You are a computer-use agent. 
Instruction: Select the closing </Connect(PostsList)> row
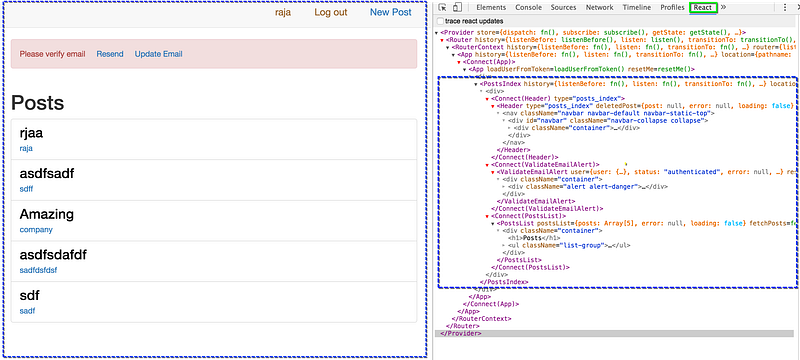(x=530, y=267)
